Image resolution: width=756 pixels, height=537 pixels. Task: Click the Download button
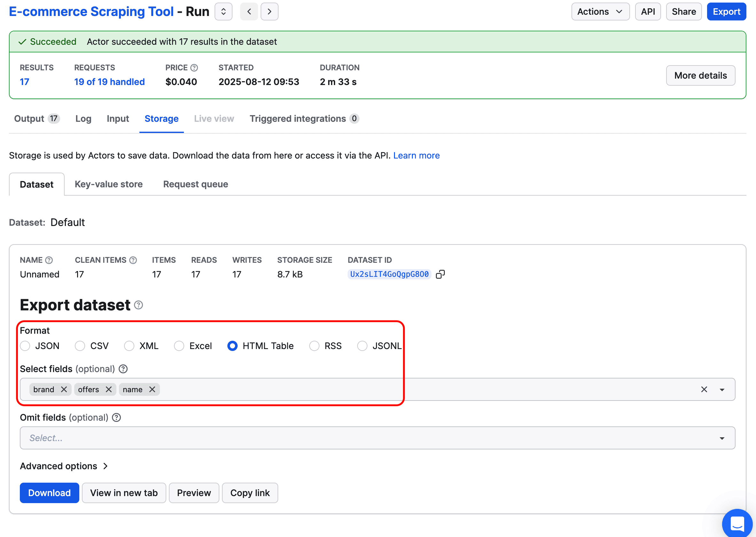pyautogui.click(x=49, y=493)
